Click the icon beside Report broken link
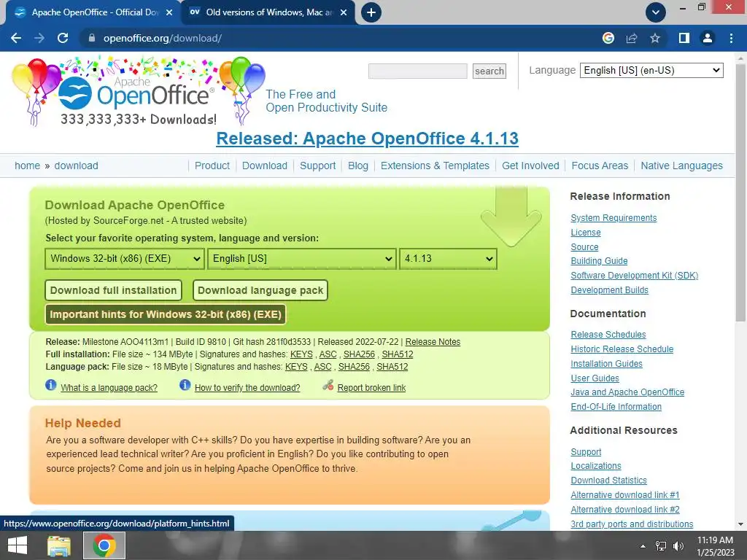The width and height of the screenshot is (747, 560). (328, 385)
